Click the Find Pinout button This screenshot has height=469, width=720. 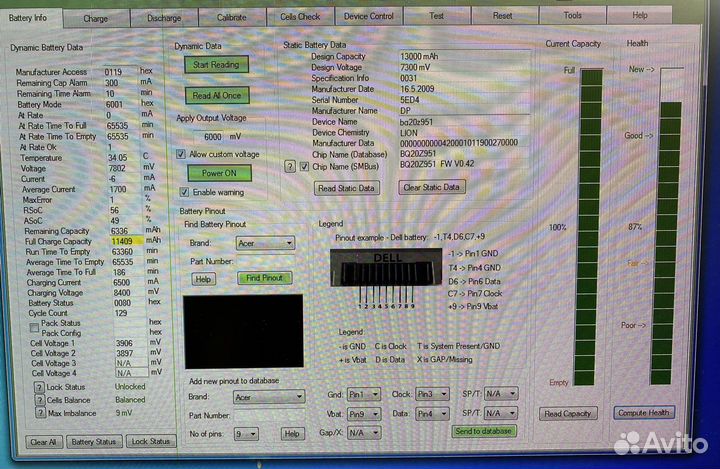[x=264, y=278]
